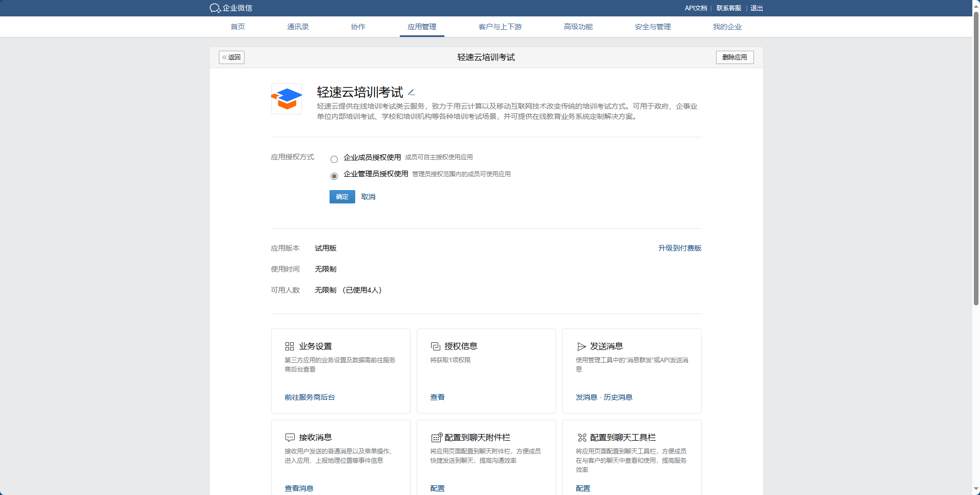Screen dimensions: 980x495
Task: Click the 轻速云培训考试 app name heading
Action: (x=360, y=92)
